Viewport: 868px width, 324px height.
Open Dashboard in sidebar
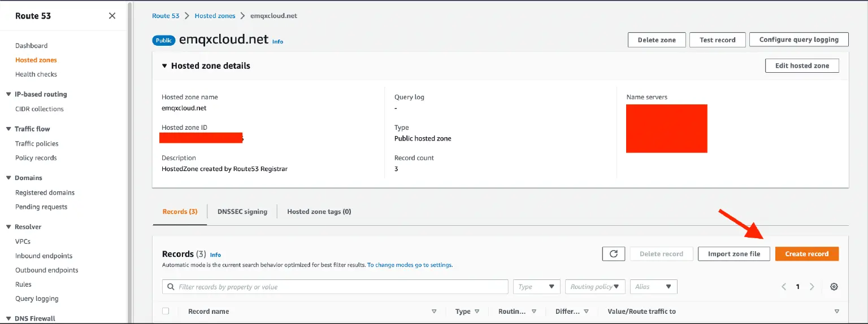coord(32,46)
